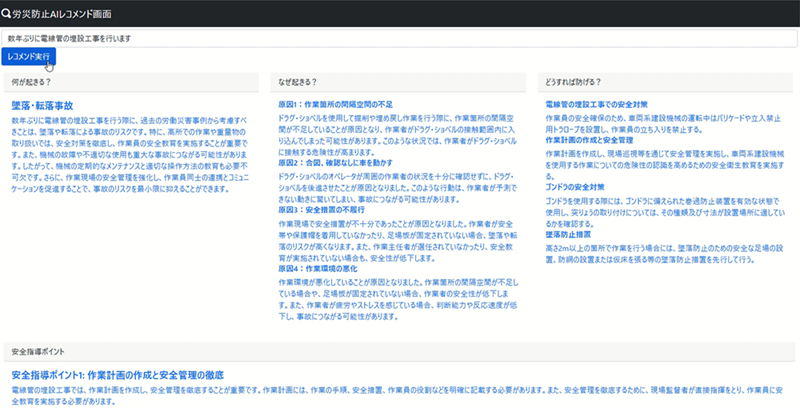Screen dimensions: 800x408
Task: Click the paragraph under 安全指導ポイント1
Action: pyautogui.click(x=400, y=391)
